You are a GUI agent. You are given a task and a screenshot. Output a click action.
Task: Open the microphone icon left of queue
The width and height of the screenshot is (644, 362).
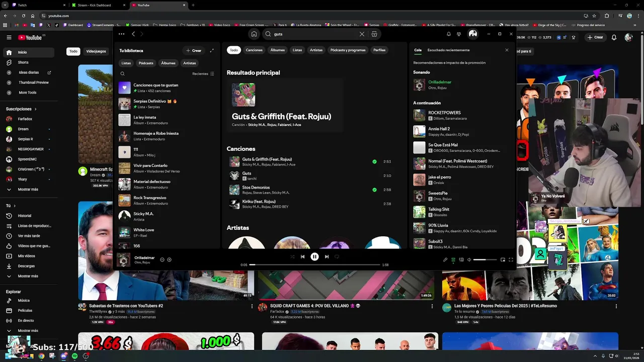(x=445, y=260)
